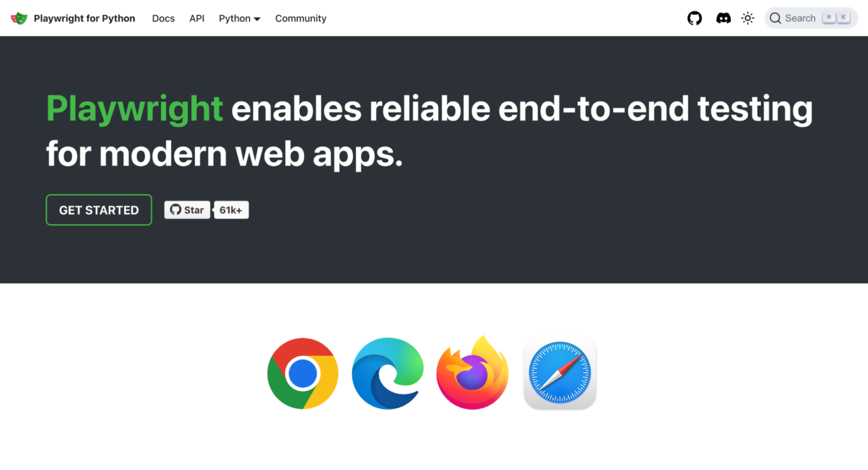Open the Docs menu item
The image size is (868, 470).
click(163, 18)
